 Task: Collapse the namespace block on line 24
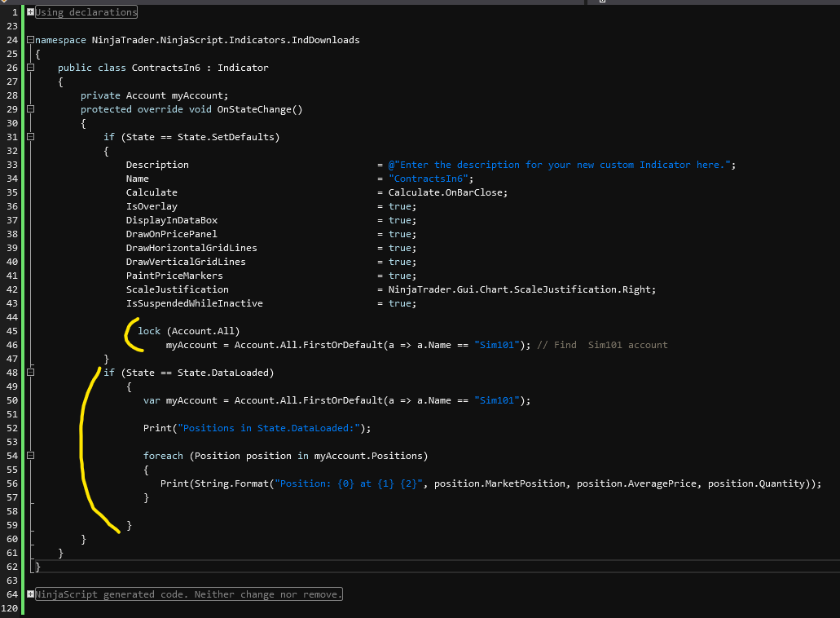coord(30,40)
